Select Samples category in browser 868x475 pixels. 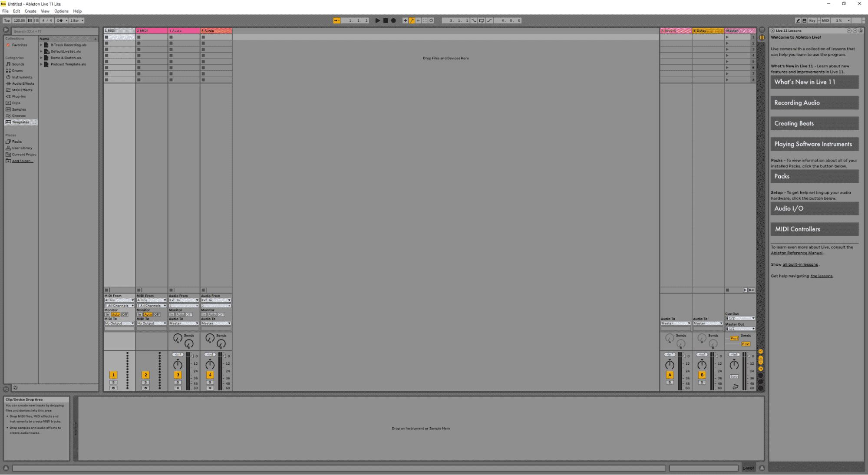click(x=19, y=109)
